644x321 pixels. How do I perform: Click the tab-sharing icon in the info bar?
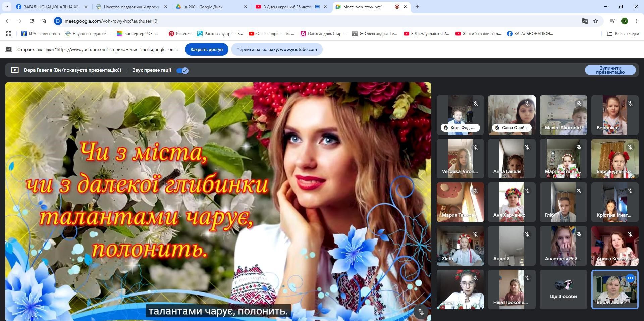(9, 49)
